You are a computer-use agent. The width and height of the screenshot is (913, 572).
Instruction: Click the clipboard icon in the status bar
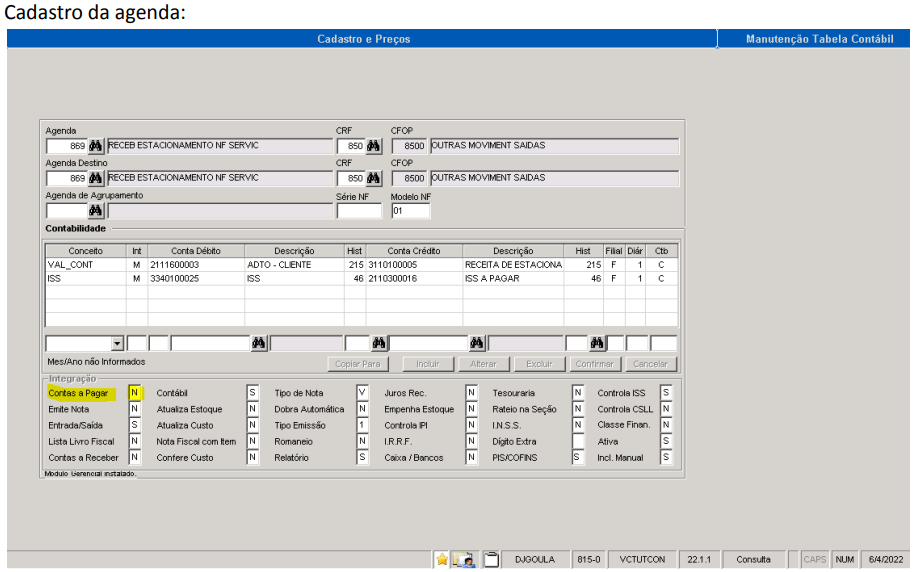tap(491, 559)
